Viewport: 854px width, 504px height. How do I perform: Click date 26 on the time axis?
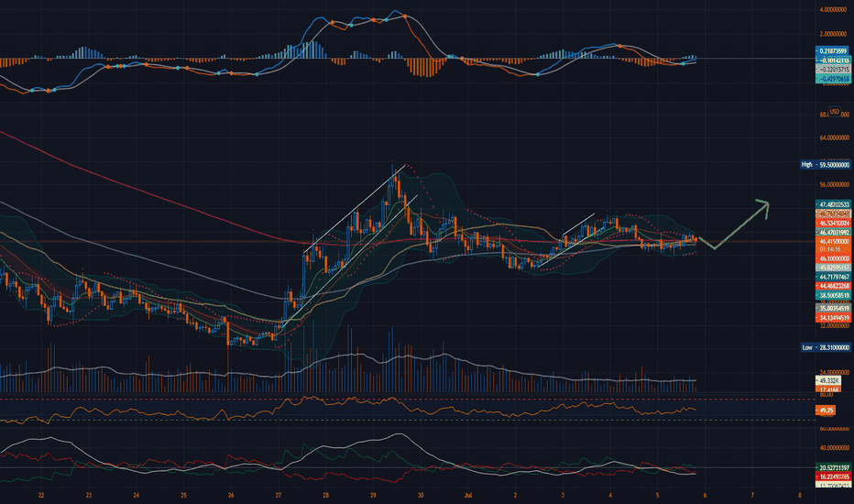pyautogui.click(x=231, y=496)
